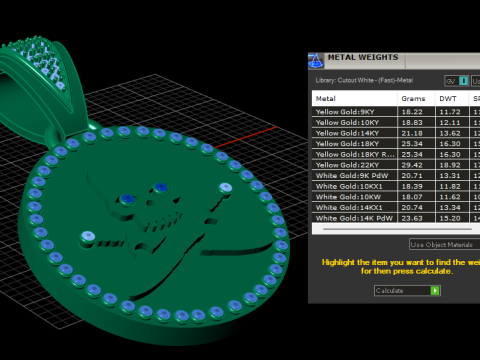The height and width of the screenshot is (360, 480).
Task: Click the 18.83 grams value
Action: coord(412,123)
